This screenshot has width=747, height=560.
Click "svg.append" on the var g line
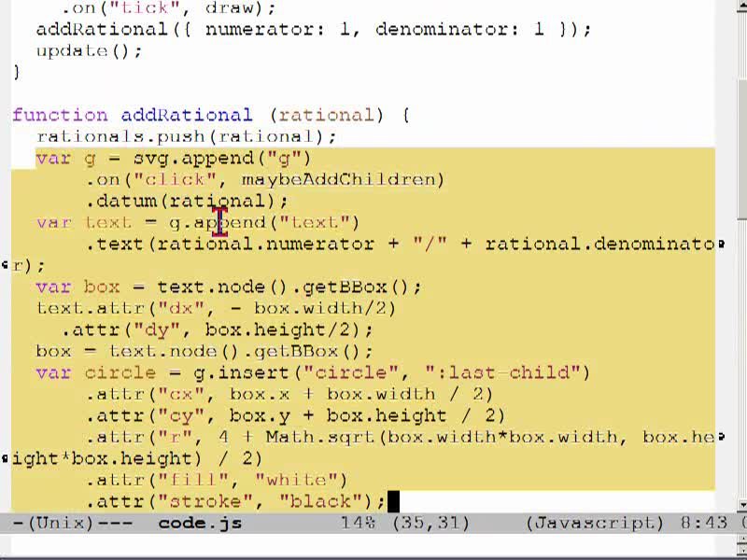click(x=193, y=158)
